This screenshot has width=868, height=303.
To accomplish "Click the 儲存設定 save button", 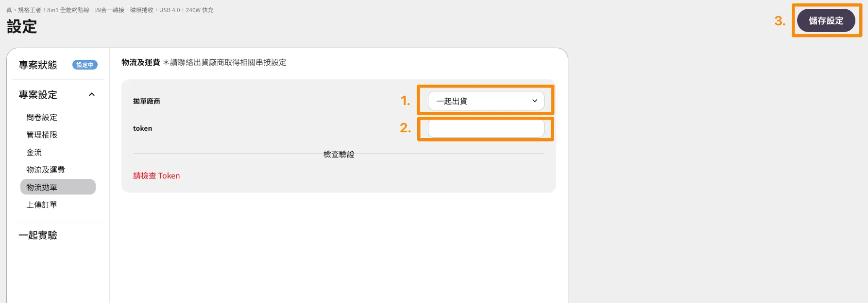I will click(x=826, y=21).
